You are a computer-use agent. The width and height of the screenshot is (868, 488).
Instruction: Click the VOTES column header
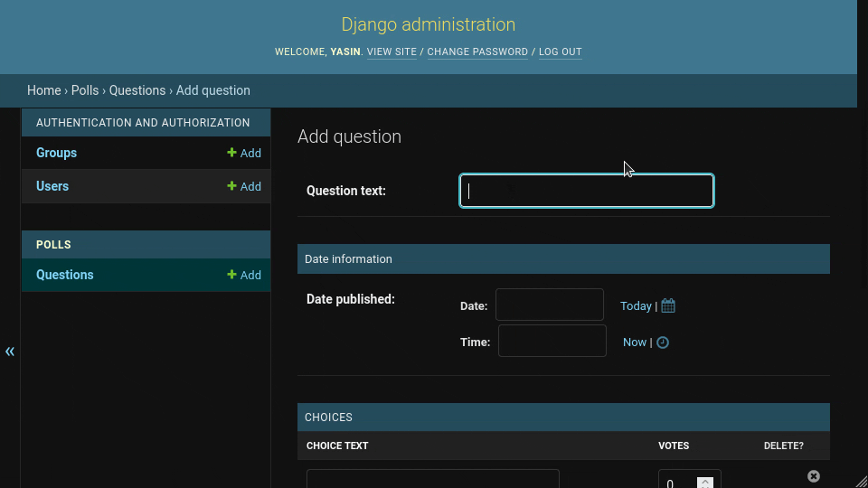pyautogui.click(x=674, y=446)
